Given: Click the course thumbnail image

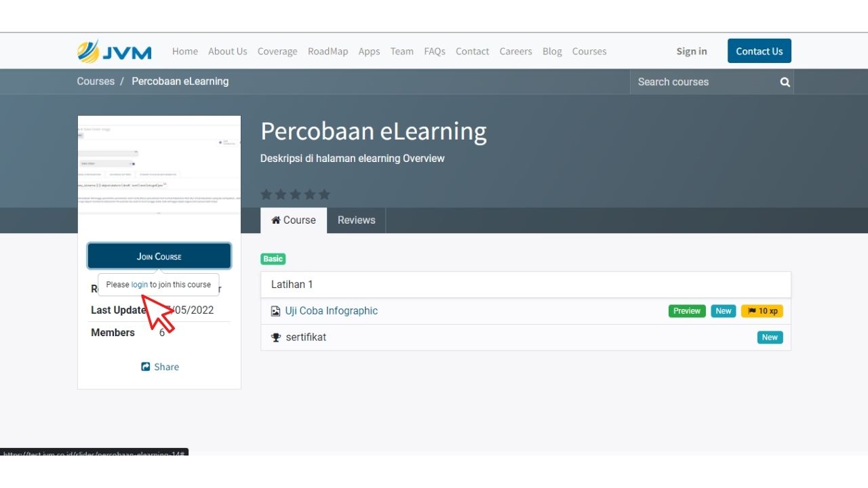Looking at the screenshot, I should point(159,175).
